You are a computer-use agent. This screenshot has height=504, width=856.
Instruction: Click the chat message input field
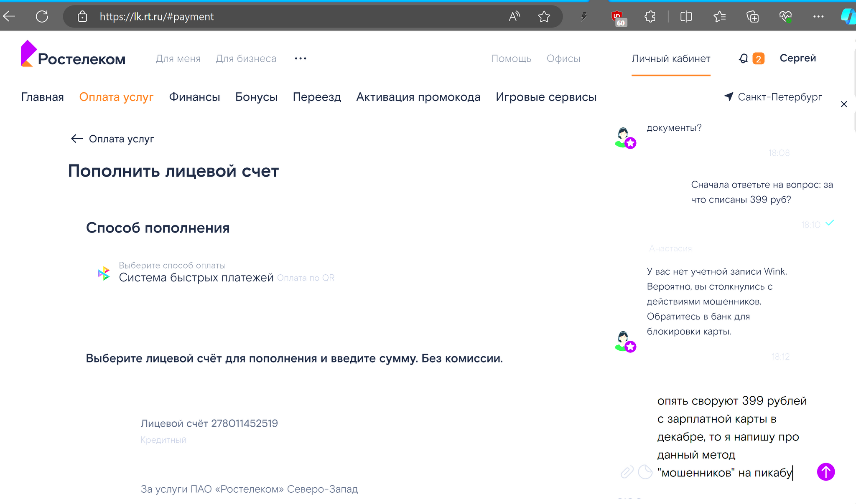pyautogui.click(x=732, y=436)
